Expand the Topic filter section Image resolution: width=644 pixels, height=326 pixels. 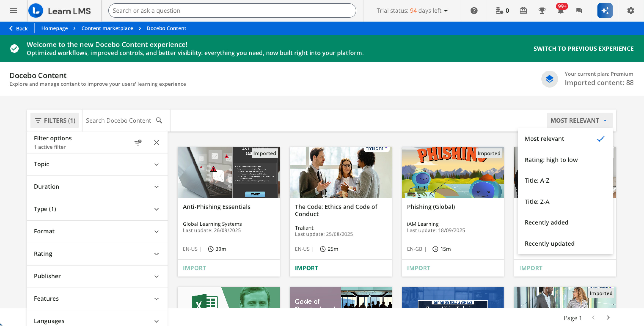tap(97, 164)
